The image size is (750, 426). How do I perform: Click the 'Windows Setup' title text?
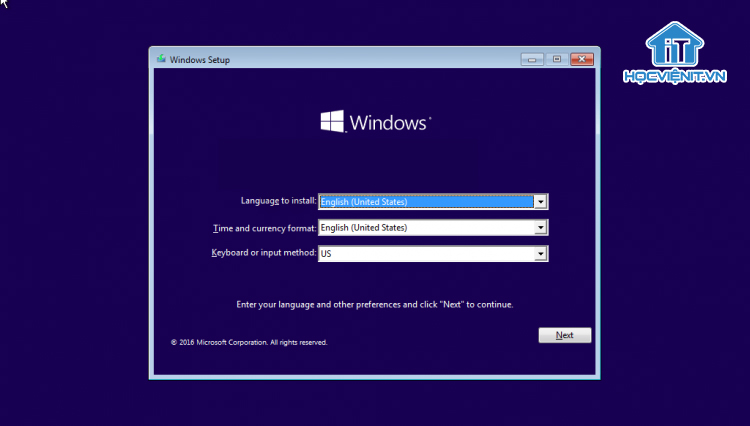click(199, 60)
